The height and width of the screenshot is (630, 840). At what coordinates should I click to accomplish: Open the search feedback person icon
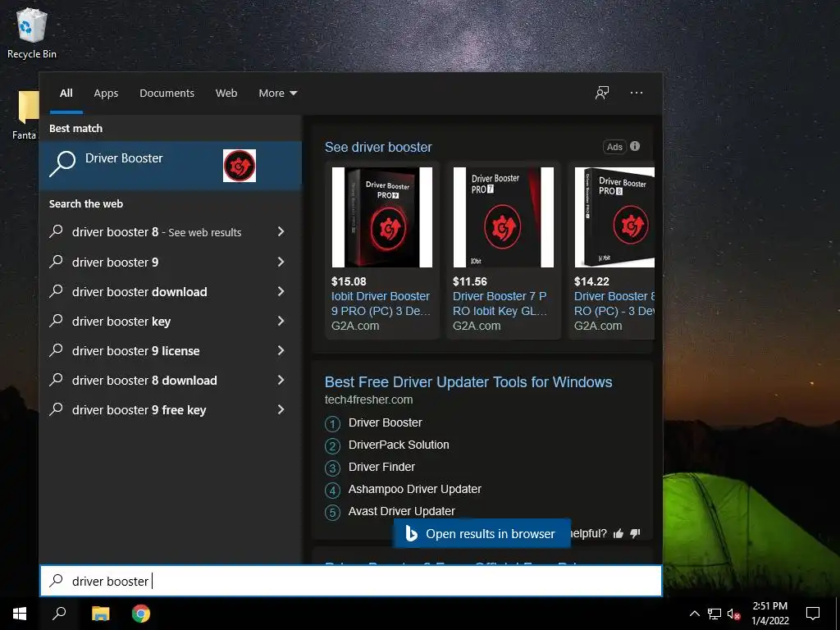[x=602, y=93]
